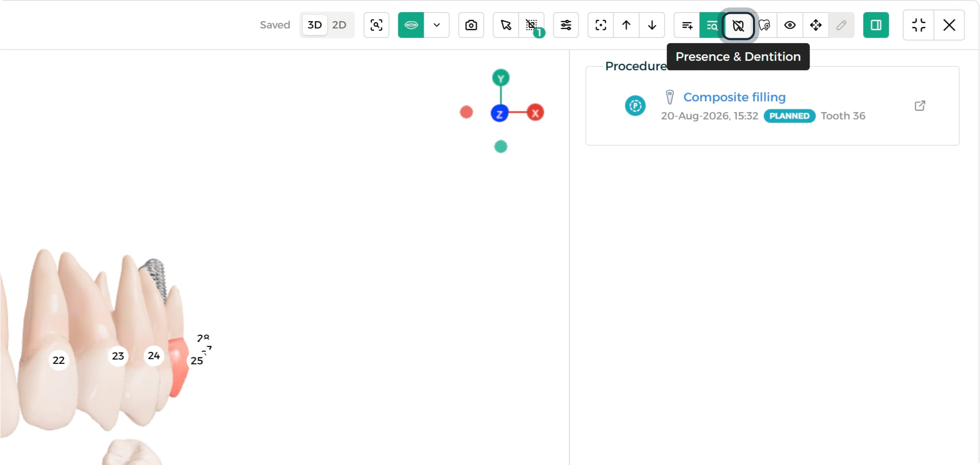The image size is (980, 465).
Task: Click the pale red negative X axis dot
Action: [466, 112]
